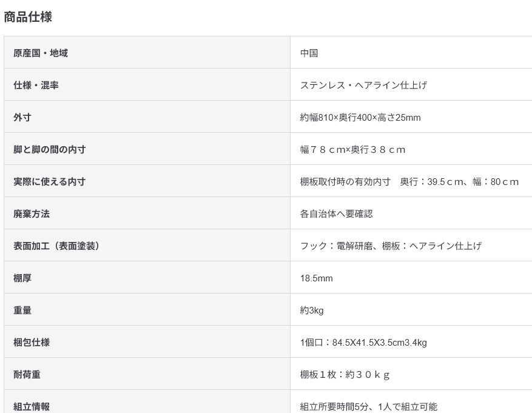Click the 約幅810×奥行400×高さ25mm dimensions text
The image size is (532, 413).
coord(360,117)
